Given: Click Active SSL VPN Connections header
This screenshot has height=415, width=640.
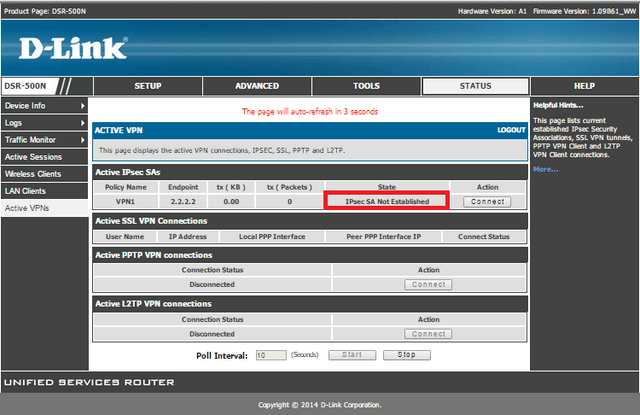Looking at the screenshot, I should click(310, 221).
